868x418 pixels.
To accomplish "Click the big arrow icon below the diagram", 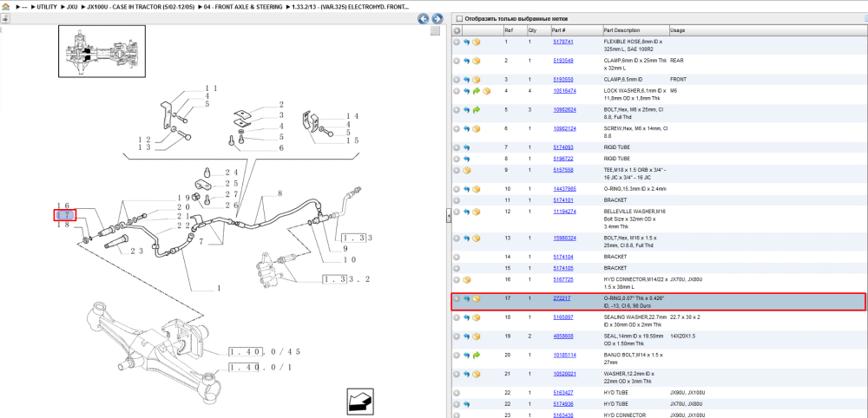I will (358, 401).
